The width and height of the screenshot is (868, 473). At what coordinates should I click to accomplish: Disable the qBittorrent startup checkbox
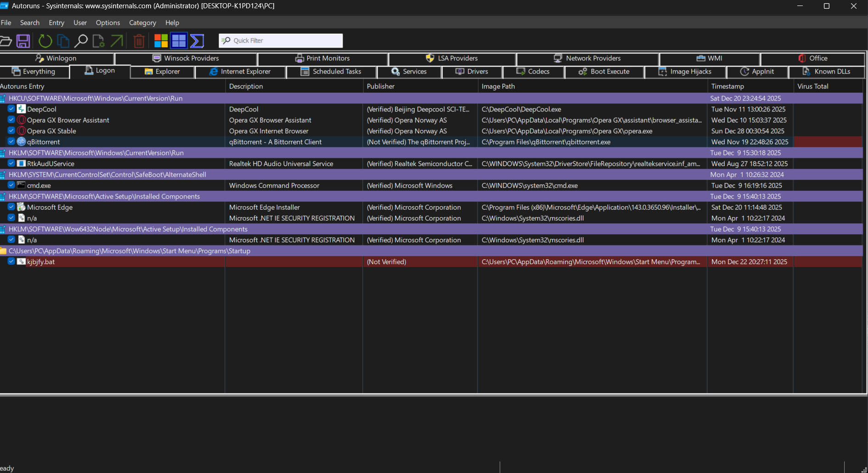[x=11, y=141]
